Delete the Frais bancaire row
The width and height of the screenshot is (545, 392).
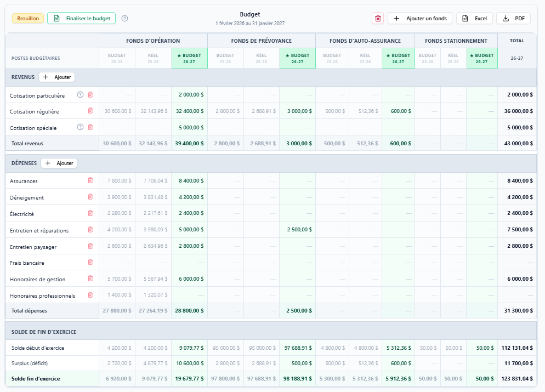90,262
